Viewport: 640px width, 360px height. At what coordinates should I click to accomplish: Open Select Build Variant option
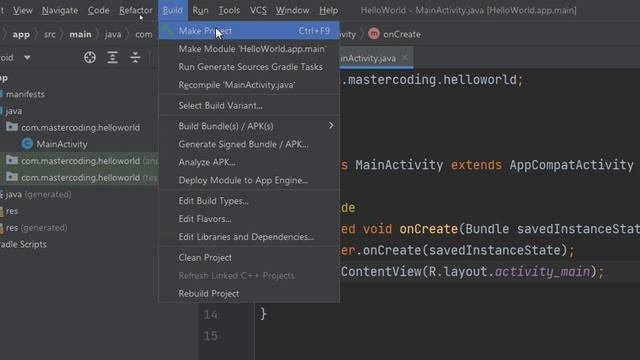point(249,105)
